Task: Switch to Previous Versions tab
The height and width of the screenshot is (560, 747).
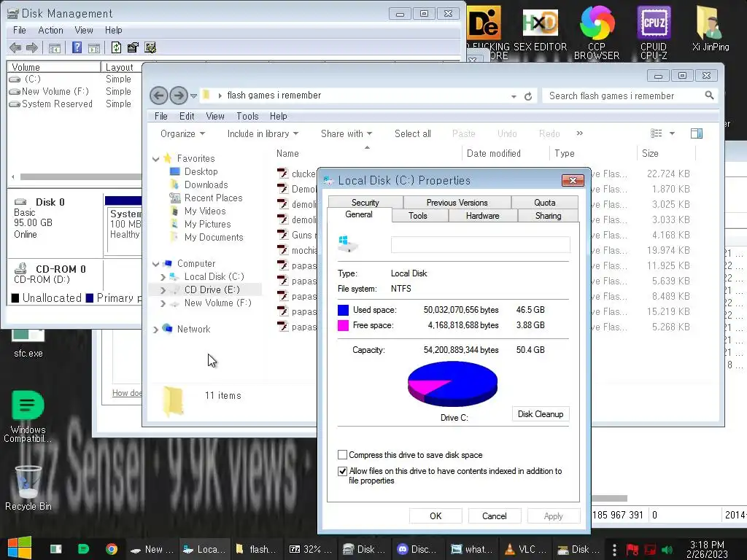Action: click(x=457, y=203)
